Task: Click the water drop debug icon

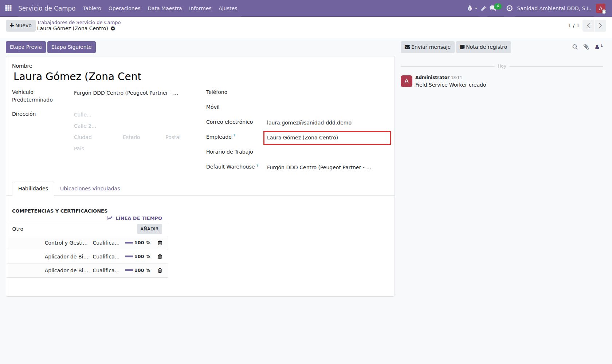Action: point(470,8)
